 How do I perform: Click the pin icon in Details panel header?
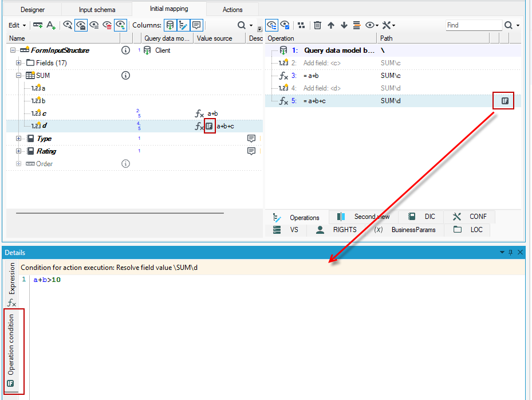511,252
